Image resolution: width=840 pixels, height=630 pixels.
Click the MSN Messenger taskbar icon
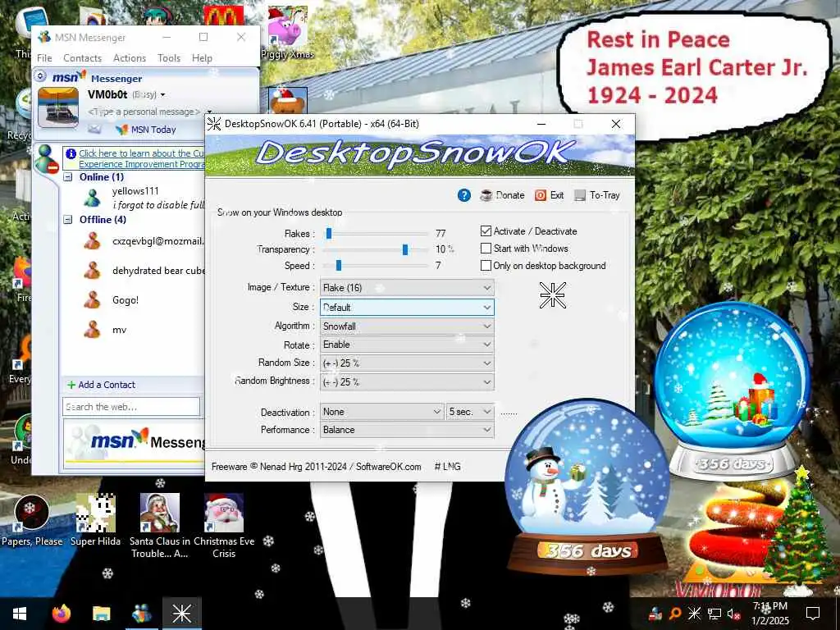tap(141, 614)
